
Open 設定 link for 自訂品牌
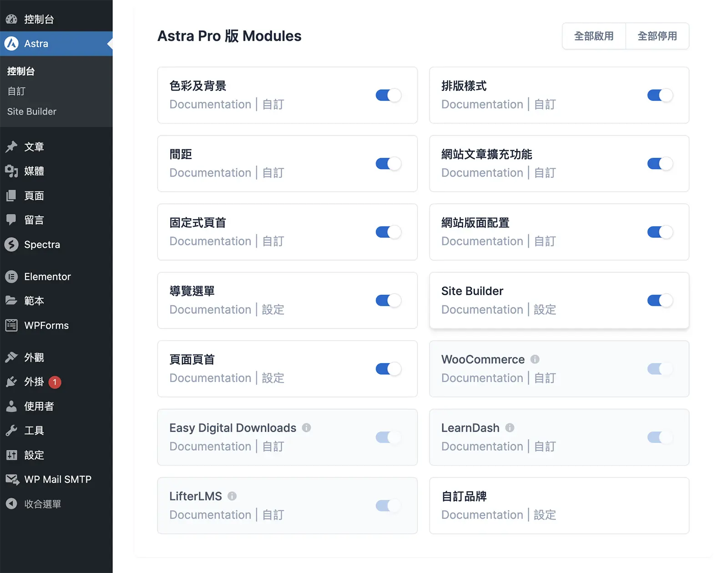click(545, 515)
